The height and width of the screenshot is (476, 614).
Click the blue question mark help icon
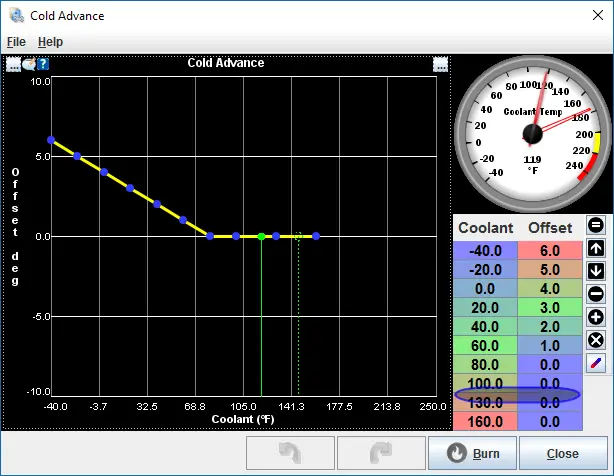43,64
